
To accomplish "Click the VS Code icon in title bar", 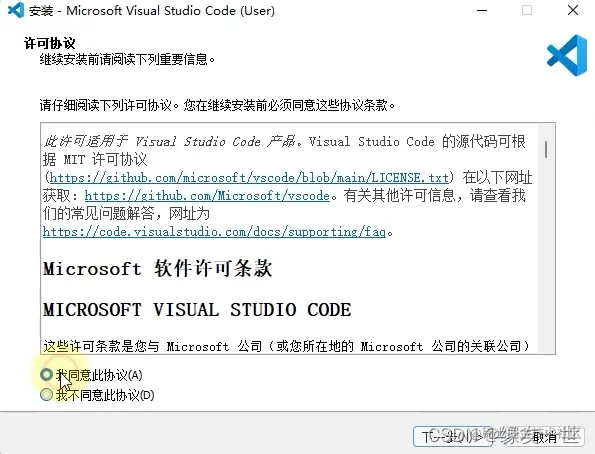I will [x=16, y=10].
